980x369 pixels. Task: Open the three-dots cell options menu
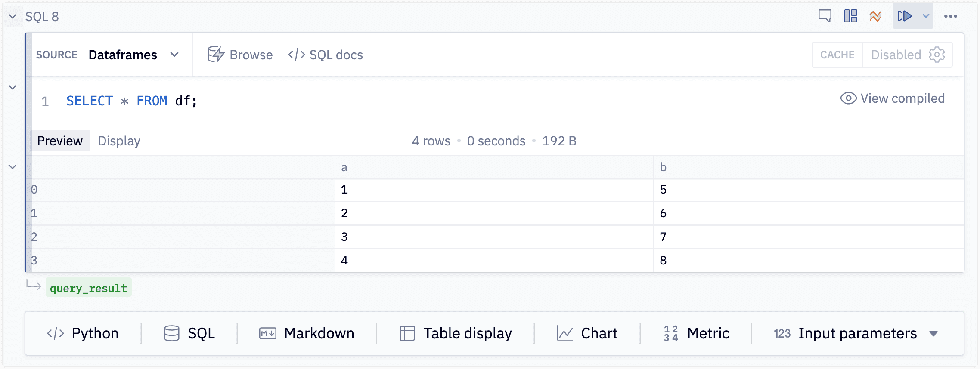tap(950, 16)
